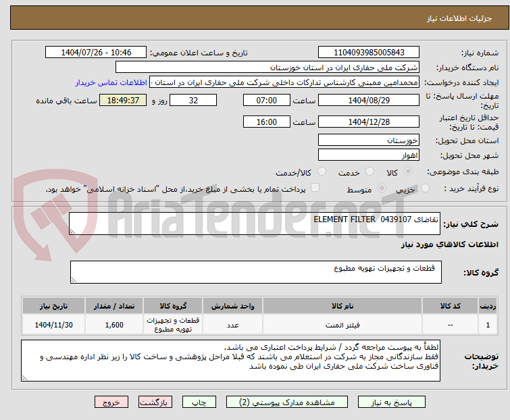Click the resize handle of توضیحات خریدار box
This screenshot has height=420, width=510.
[x=24, y=378]
